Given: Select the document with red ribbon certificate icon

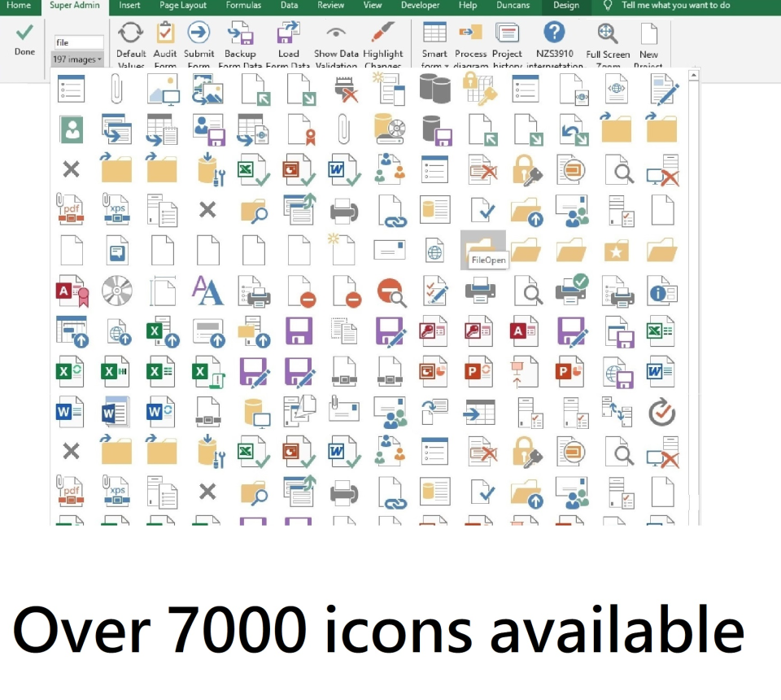Looking at the screenshot, I should pos(303,129).
